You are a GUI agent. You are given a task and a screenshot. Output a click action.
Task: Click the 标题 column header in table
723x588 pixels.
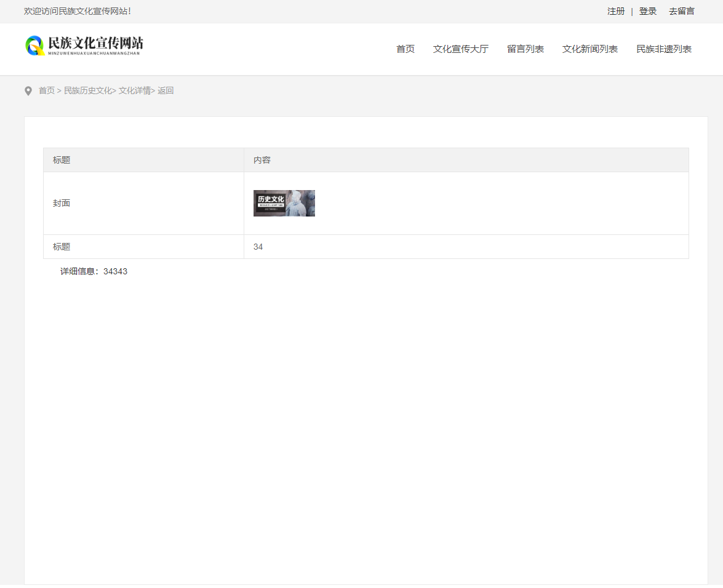pos(62,160)
